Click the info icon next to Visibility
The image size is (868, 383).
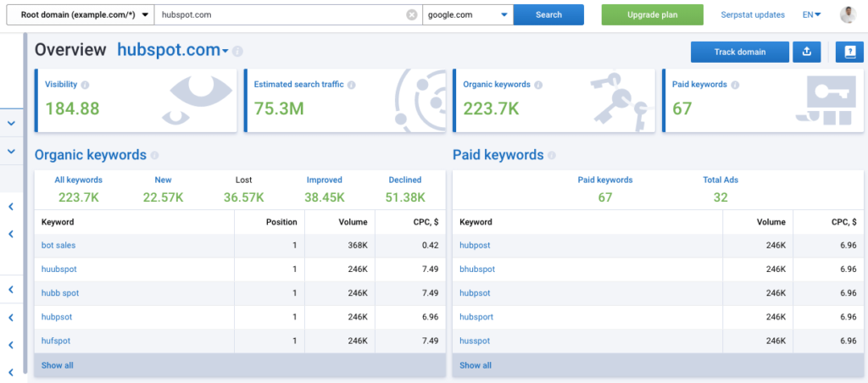85,86
